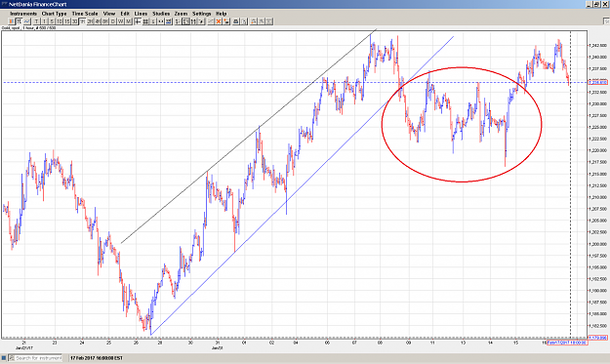
Task: Click the print chart icon
Action: (236, 21)
